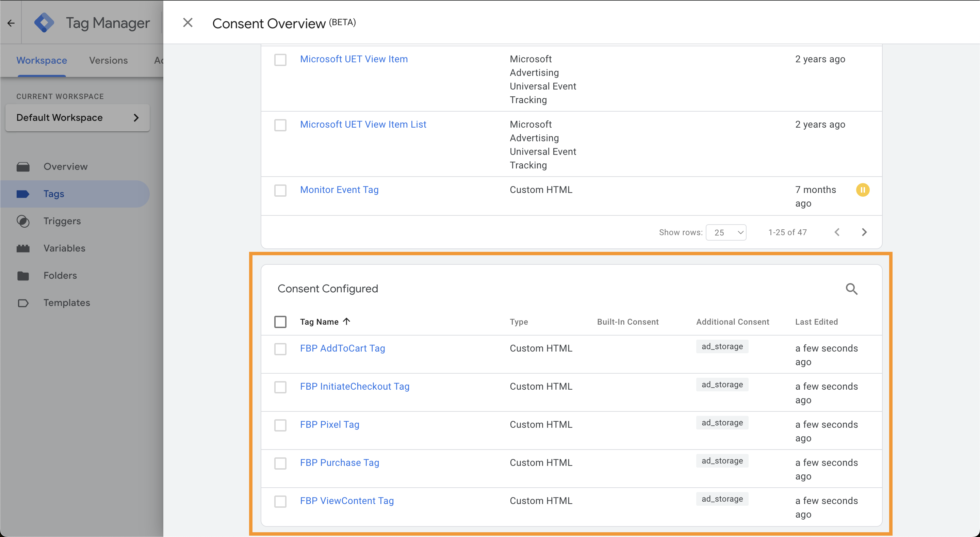980x537 pixels.
Task: Open Tags in the sidebar
Action: 54,194
